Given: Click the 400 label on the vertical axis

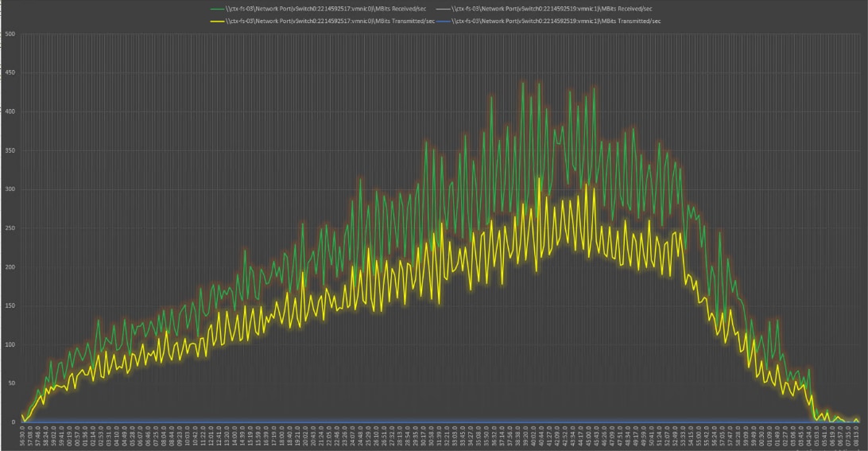Looking at the screenshot, I should (10, 112).
